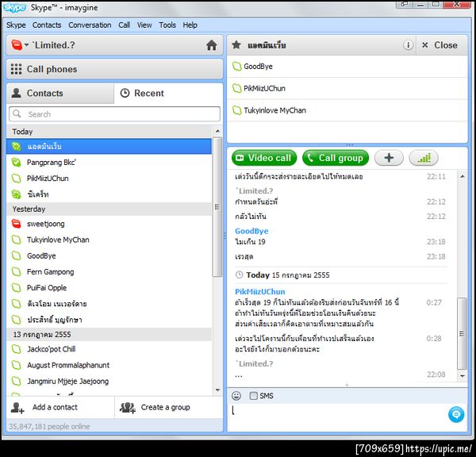Screen dimensions: 476x457
Task: Click the favorite star icon in conversation header
Action: [236, 45]
